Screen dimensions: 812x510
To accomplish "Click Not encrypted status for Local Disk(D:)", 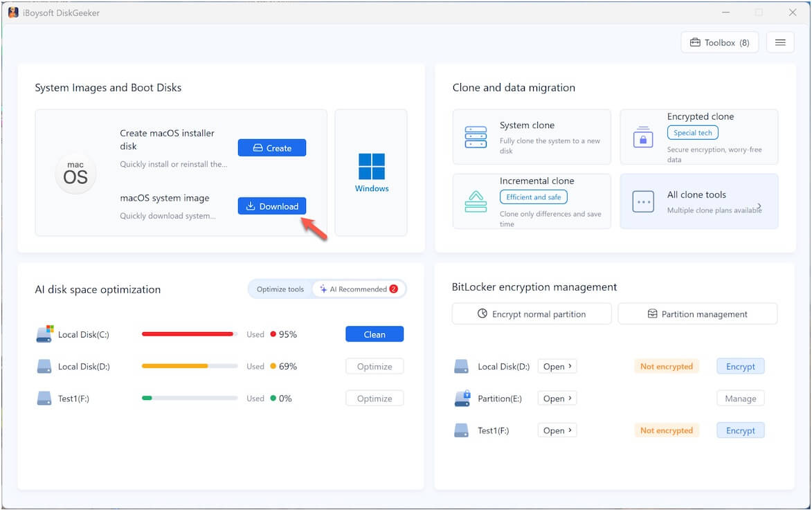I will tap(667, 367).
